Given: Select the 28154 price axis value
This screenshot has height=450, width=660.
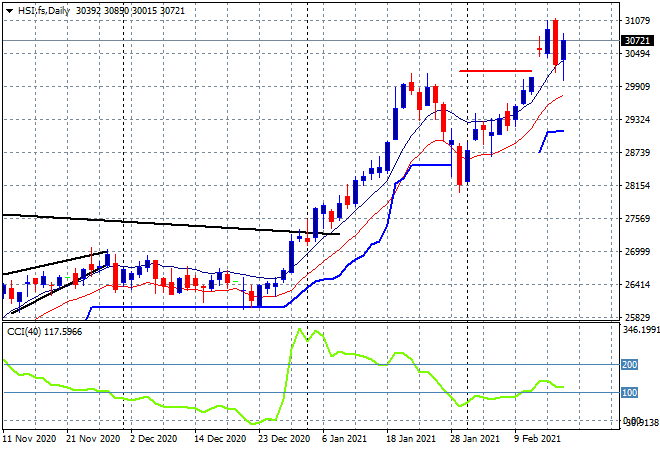Looking at the screenshot, I should [637, 186].
